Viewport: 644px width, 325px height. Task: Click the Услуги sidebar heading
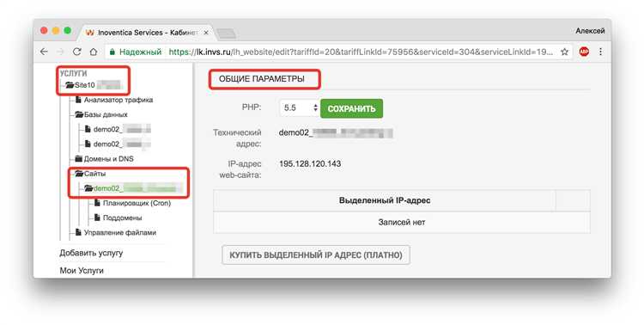coord(74,74)
